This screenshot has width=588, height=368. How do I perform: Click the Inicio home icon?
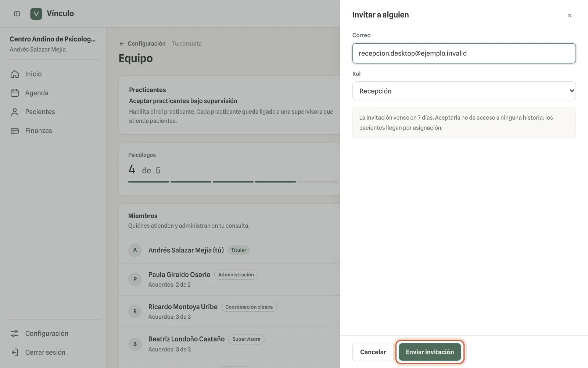click(15, 74)
